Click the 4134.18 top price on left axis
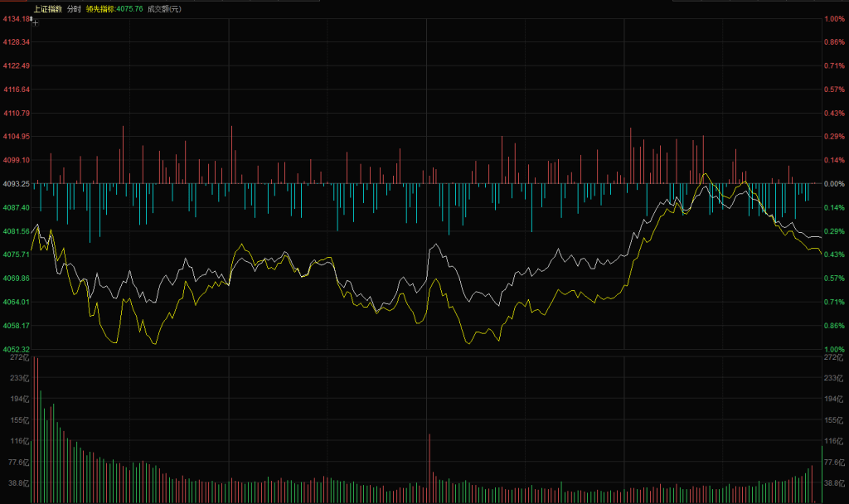 coord(16,18)
